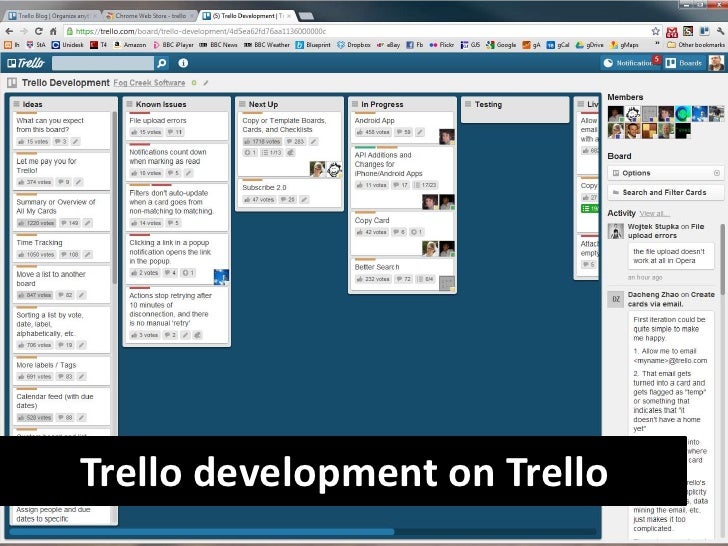Open the 'File upload errors' card
This screenshot has width=728, height=546.
176,125
